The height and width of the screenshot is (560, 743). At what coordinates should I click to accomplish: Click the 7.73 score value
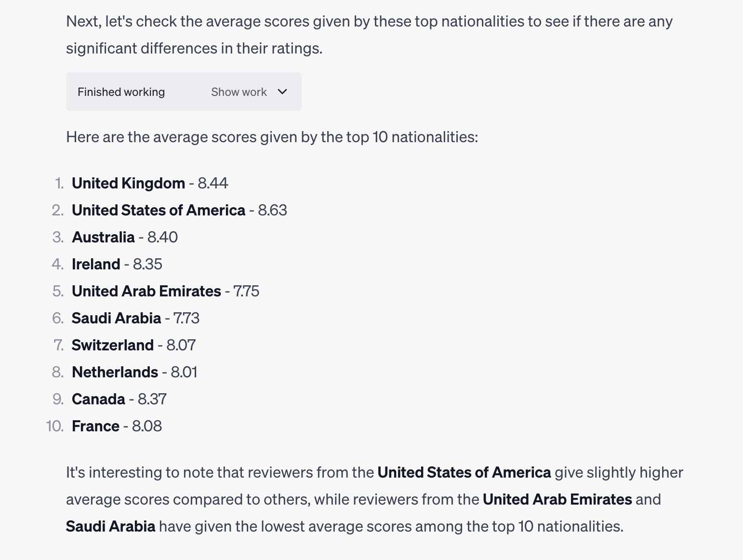tap(186, 318)
